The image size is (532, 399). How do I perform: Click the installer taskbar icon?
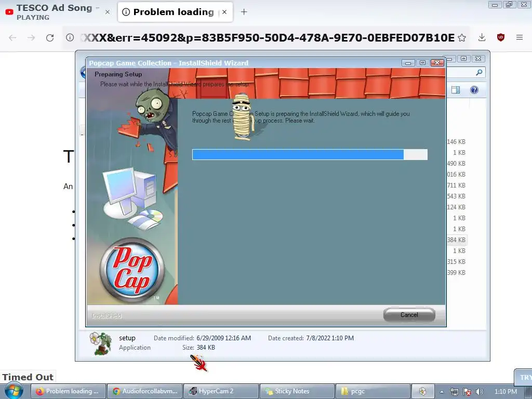(x=423, y=391)
